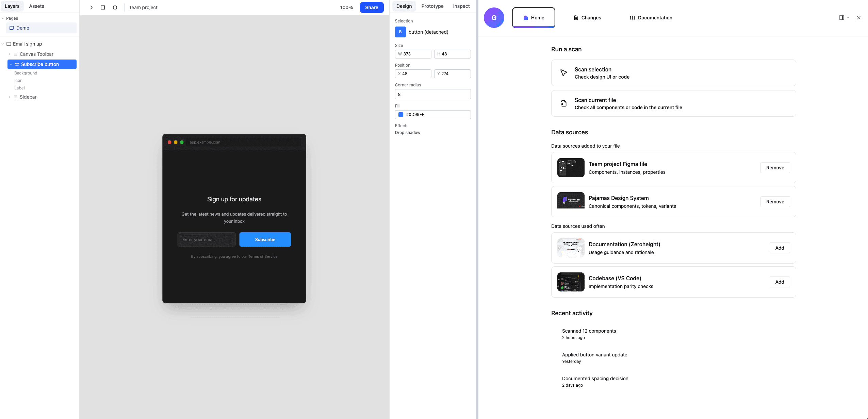Image resolution: width=868 pixels, height=419 pixels.
Task: Collapse the Pages section
Action: (x=3, y=18)
